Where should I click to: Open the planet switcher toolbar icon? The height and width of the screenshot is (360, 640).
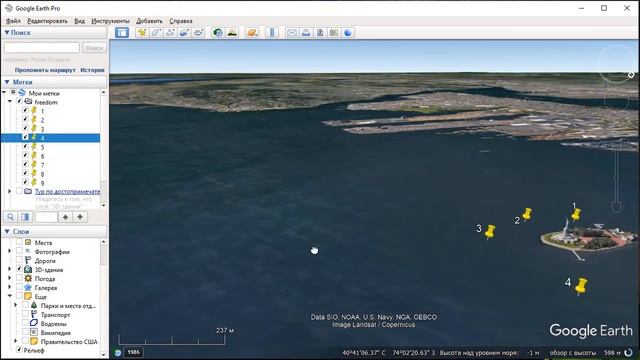coord(252,33)
